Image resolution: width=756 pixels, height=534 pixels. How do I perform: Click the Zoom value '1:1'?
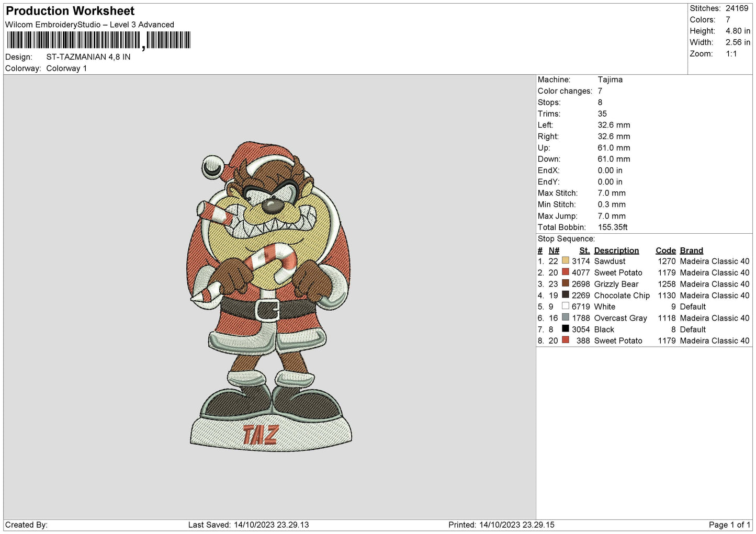point(731,54)
